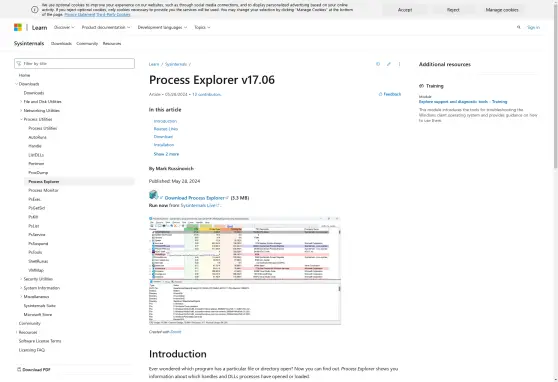Reject optional cookies
This screenshot has width=558, height=382.
(x=453, y=10)
